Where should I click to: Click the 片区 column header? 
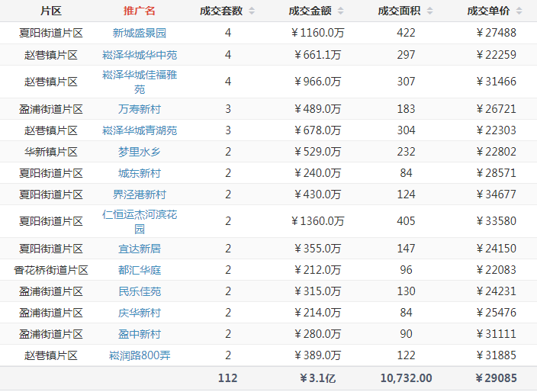51,11
